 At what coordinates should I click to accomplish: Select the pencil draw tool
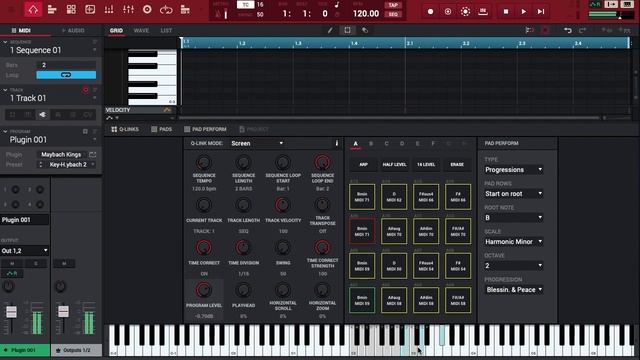click(x=330, y=30)
